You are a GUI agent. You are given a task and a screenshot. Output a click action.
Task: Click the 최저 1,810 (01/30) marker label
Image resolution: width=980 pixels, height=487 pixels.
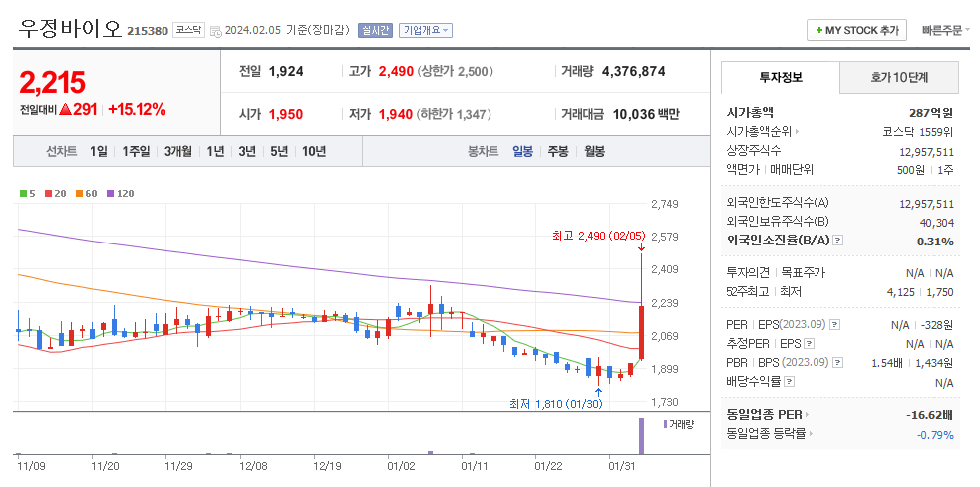[x=556, y=404]
